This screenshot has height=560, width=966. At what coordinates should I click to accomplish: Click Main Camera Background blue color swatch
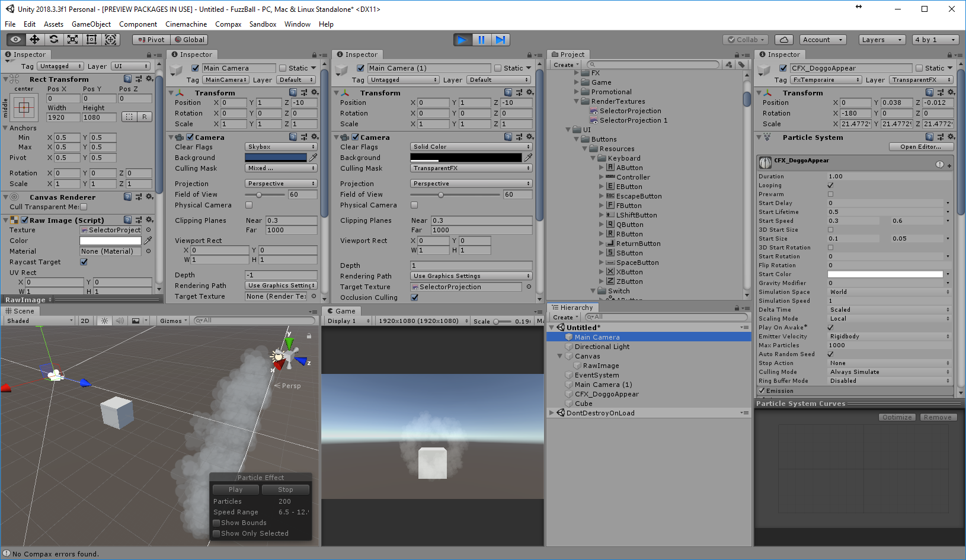tap(276, 158)
